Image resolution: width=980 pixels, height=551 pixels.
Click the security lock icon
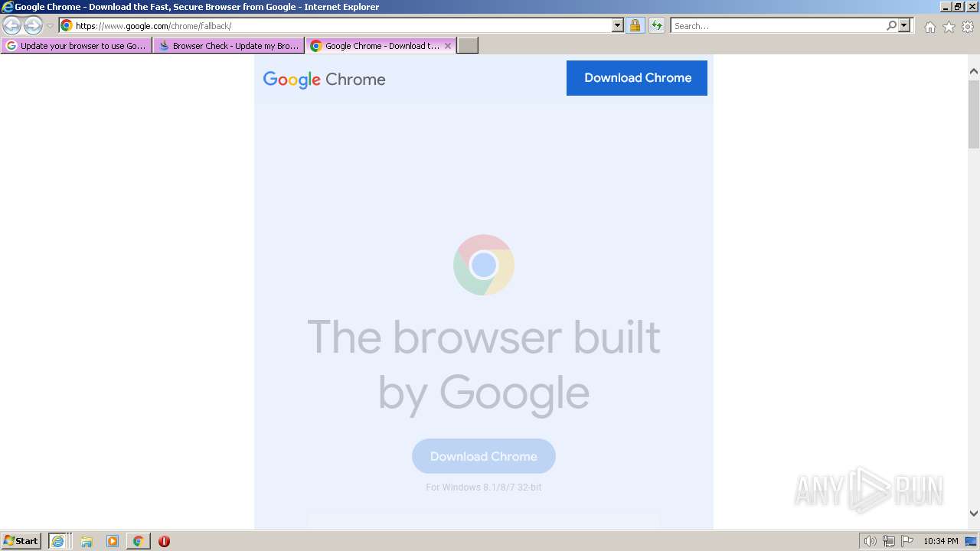click(x=635, y=25)
